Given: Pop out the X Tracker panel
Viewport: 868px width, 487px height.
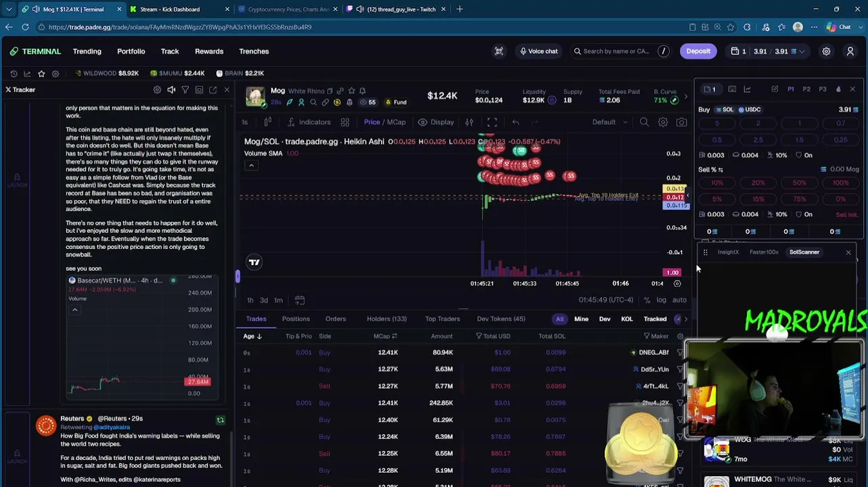Looking at the screenshot, I should (x=213, y=90).
